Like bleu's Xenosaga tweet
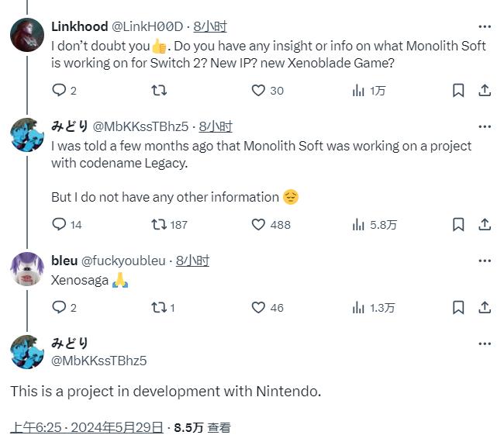The width and height of the screenshot is (504, 442). click(259, 308)
